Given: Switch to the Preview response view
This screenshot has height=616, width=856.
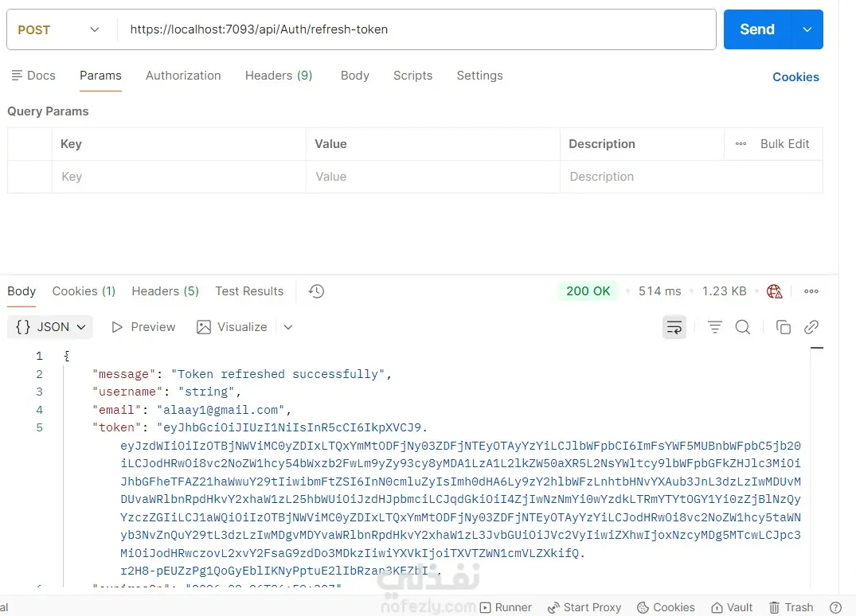Looking at the screenshot, I should click(143, 327).
